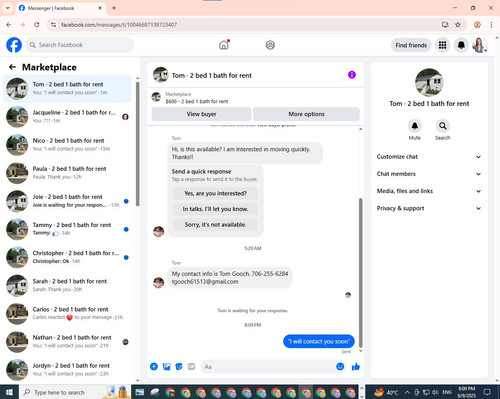View site information icon in address bar

click(x=53, y=25)
